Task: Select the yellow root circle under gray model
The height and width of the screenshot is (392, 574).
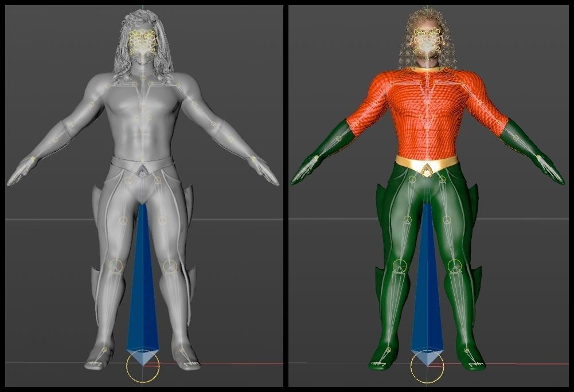Action: pyautogui.click(x=143, y=366)
